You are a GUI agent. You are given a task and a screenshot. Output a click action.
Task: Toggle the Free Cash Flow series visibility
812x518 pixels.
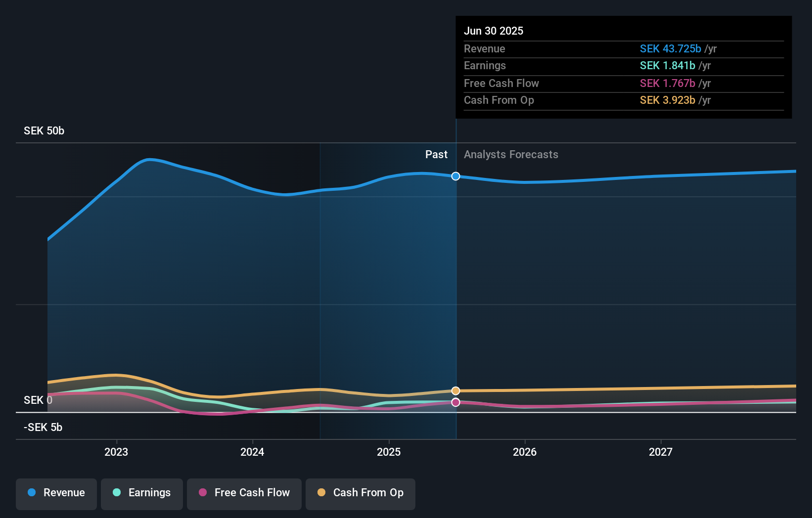(x=244, y=493)
